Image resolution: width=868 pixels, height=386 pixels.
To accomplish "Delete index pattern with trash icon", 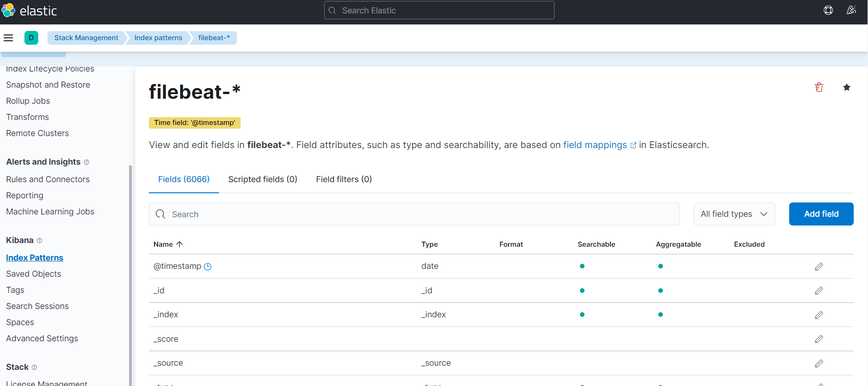I will (819, 88).
